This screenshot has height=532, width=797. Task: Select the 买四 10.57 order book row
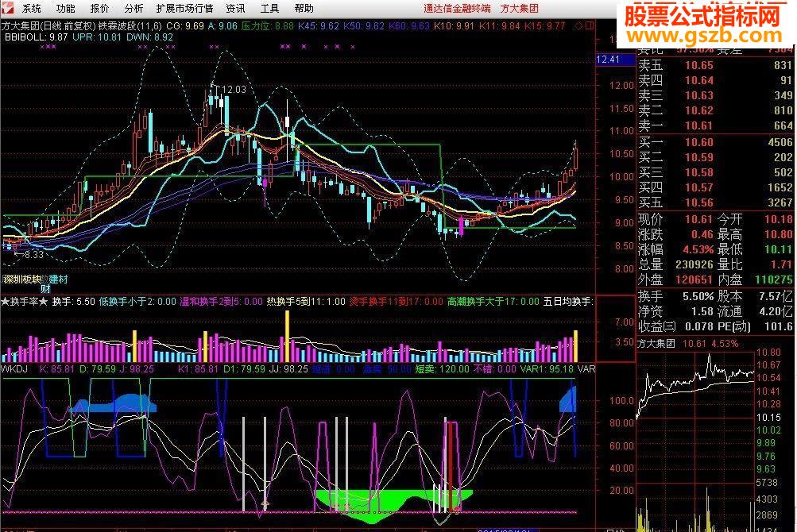[715, 187]
